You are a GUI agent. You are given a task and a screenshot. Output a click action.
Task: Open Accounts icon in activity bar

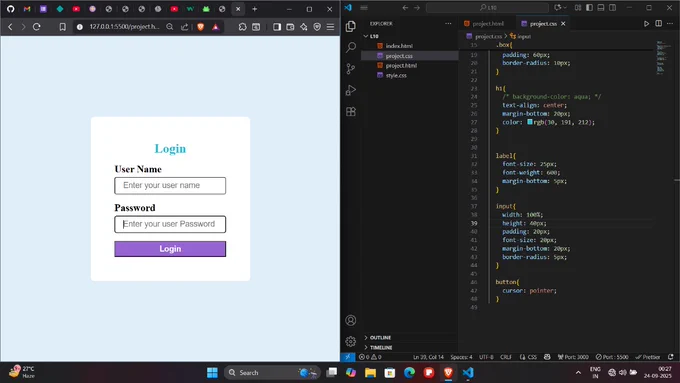351,321
